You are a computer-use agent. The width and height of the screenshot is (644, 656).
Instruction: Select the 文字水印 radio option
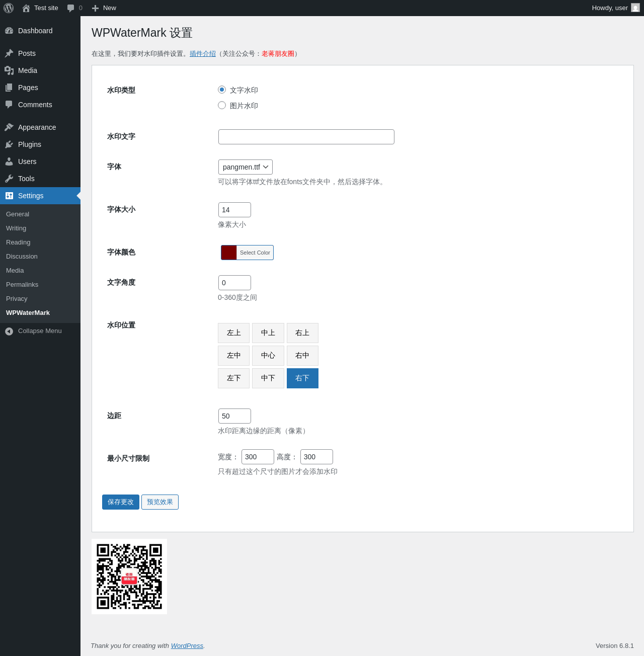coord(222,90)
